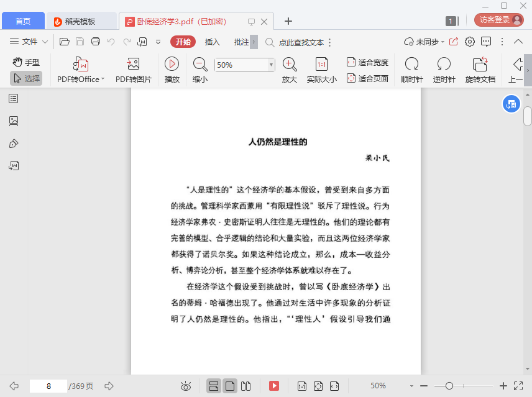Click the share/export icon
Viewport: 532px width, 397px height.
click(454, 42)
